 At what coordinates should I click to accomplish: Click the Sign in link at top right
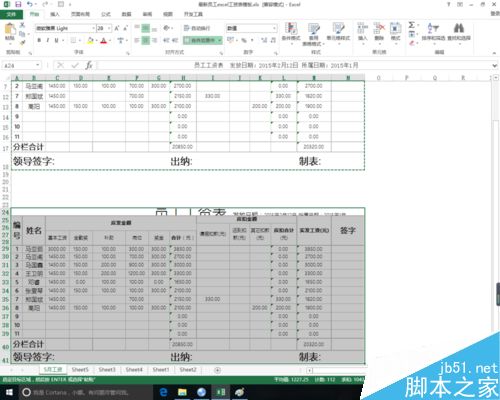click(x=496, y=14)
